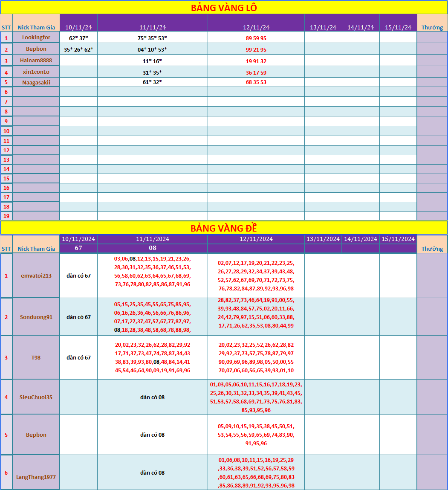Select the 'T98' nickname cell
448x490 pixels.
click(36, 357)
